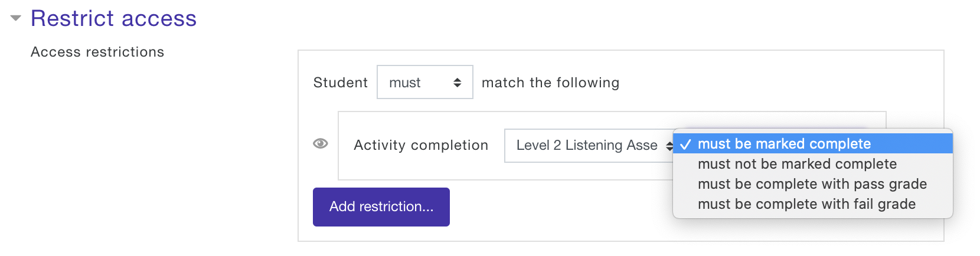Click the checkmark beside the selected option
This screenshot has height=256, width=980.
pyautogui.click(x=685, y=144)
